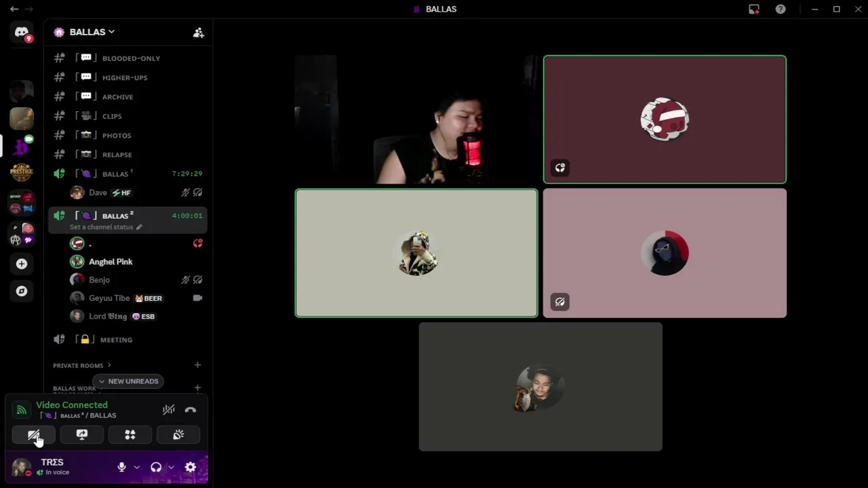Open the RELAPSE channel
The height and width of the screenshot is (488, 868).
pyautogui.click(x=128, y=155)
